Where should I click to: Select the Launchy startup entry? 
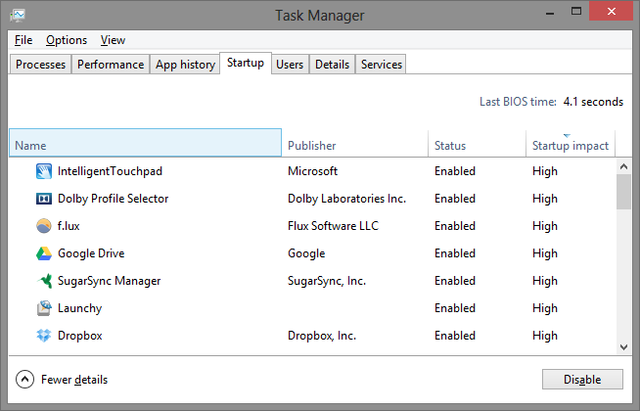pyautogui.click(x=80, y=309)
